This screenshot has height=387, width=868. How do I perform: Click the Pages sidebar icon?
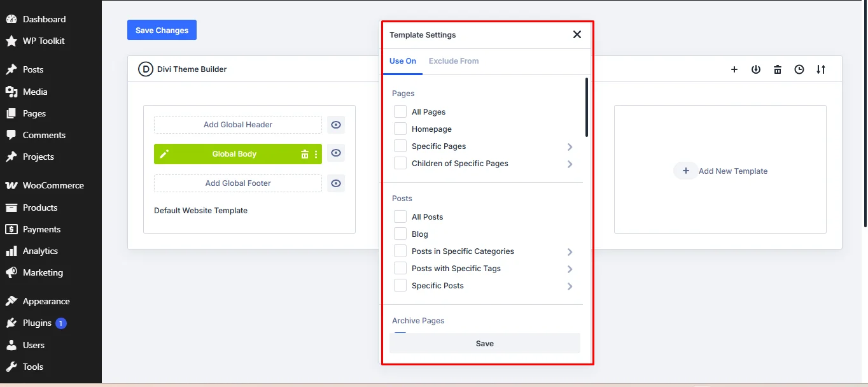click(x=11, y=113)
